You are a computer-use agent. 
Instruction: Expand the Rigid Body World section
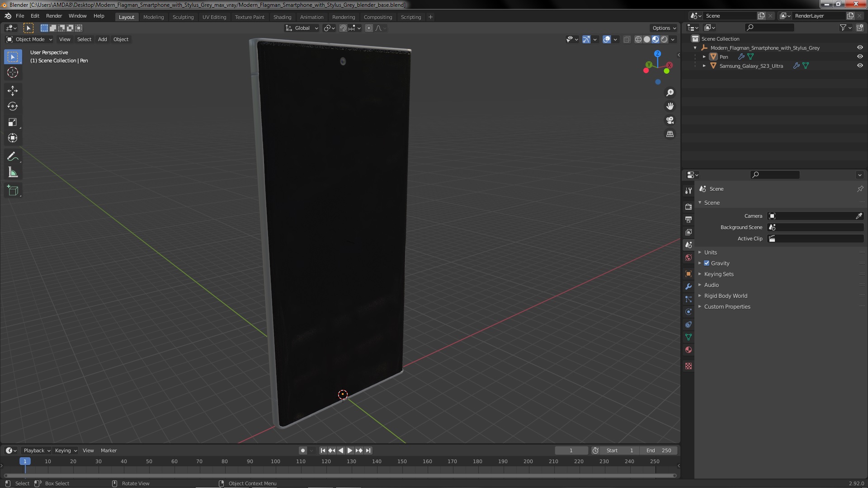pos(700,296)
